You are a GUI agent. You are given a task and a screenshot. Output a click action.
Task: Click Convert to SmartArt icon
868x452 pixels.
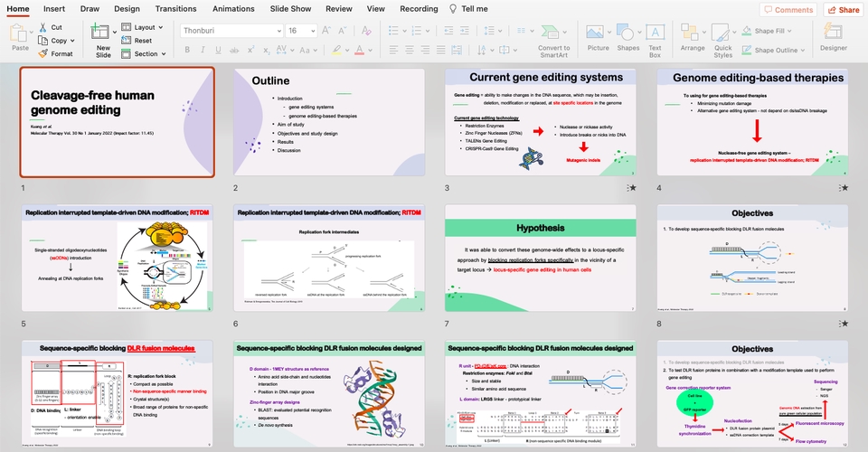(x=550, y=32)
